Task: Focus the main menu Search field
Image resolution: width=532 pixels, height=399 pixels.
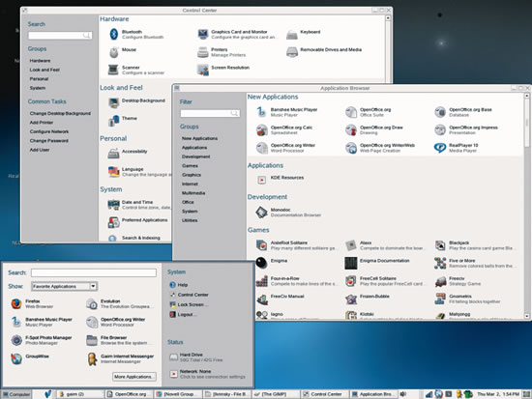Action: coord(94,272)
